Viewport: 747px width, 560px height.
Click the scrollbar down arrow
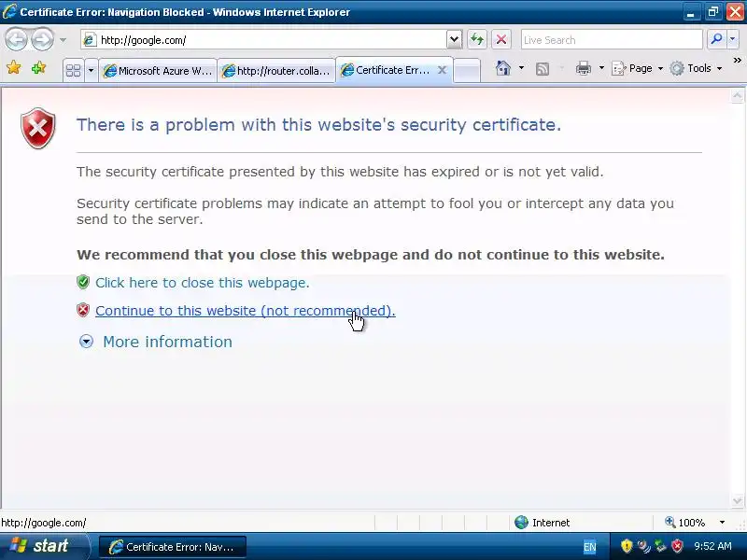point(737,501)
